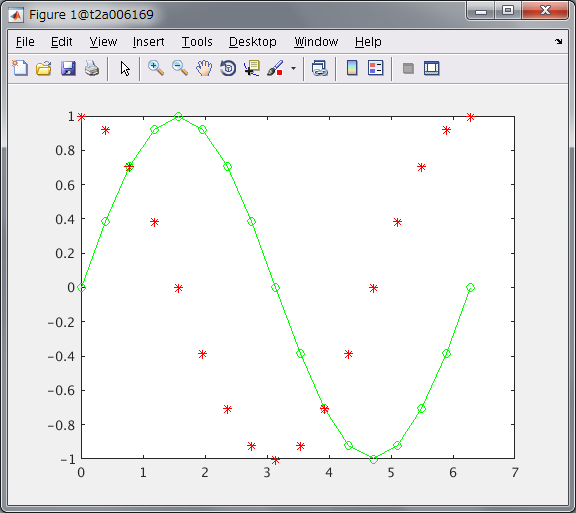The height and width of the screenshot is (513, 576).
Task: Dock the figure with the corner arrow
Action: [559, 42]
